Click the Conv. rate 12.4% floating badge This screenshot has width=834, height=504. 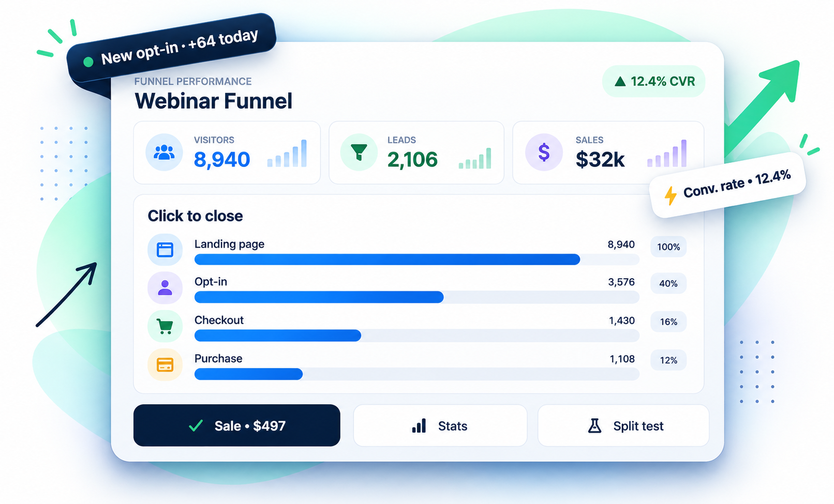click(727, 185)
